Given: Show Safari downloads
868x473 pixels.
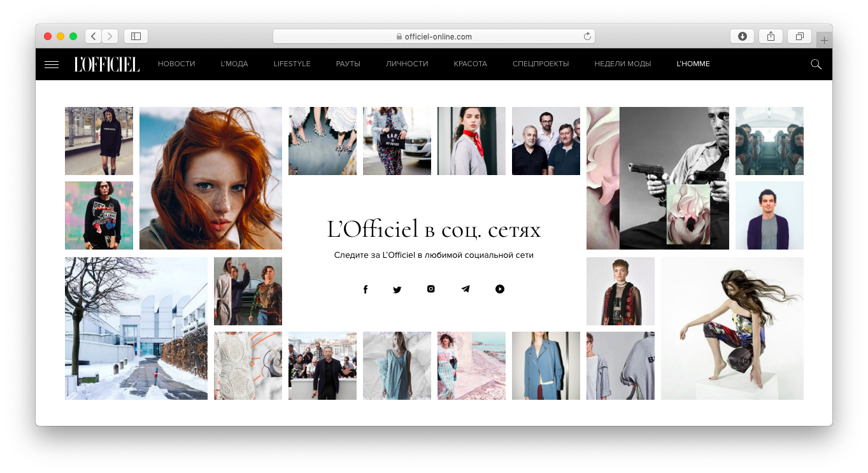Looking at the screenshot, I should click(x=742, y=36).
